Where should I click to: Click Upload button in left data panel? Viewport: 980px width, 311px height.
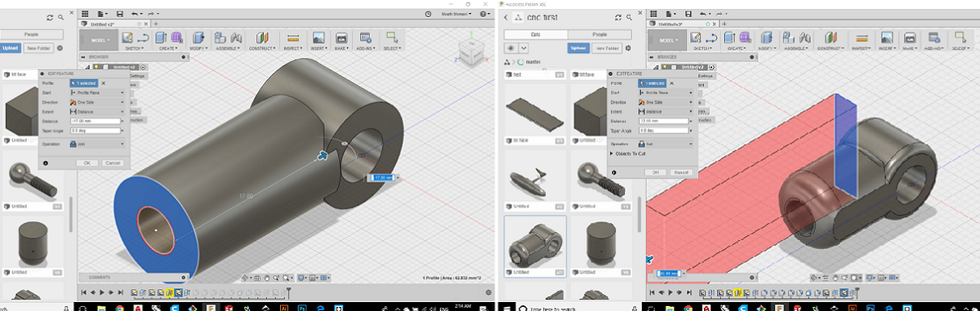point(10,48)
